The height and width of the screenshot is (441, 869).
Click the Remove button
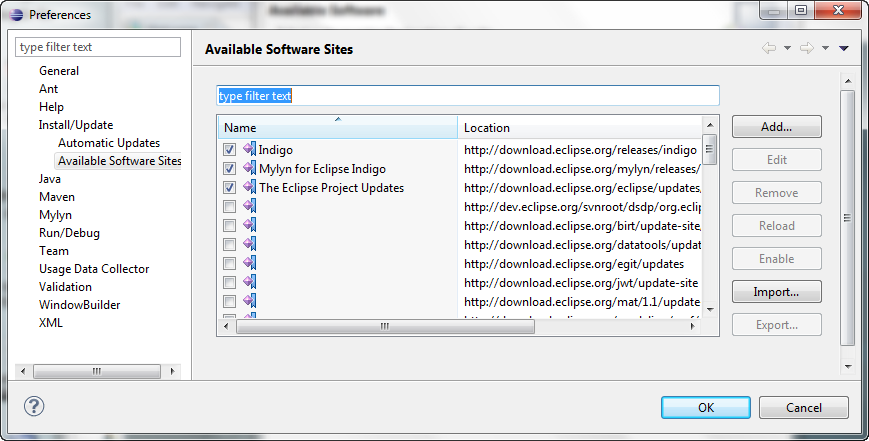click(776, 193)
